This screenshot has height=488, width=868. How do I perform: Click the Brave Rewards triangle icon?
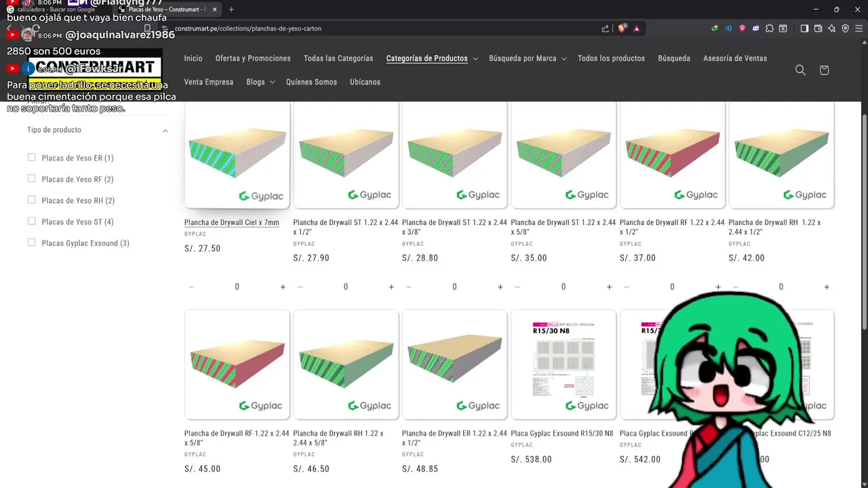[x=637, y=28]
